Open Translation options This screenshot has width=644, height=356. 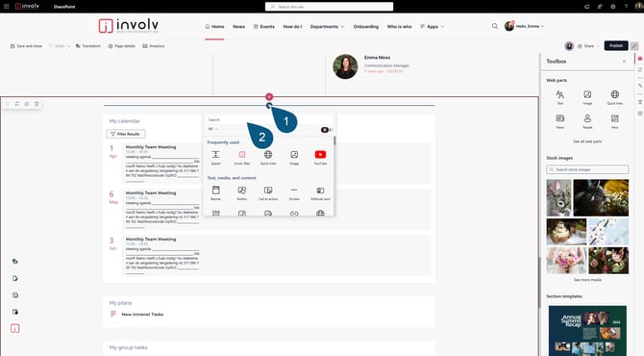[x=88, y=46]
